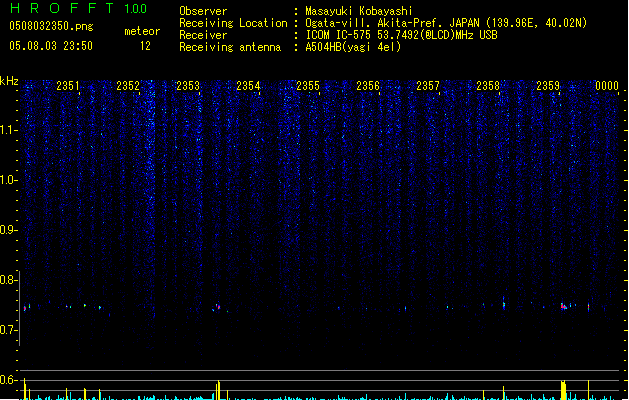Click the date stamp 05.08.03 23:50
The image size is (629, 400).
point(51,46)
